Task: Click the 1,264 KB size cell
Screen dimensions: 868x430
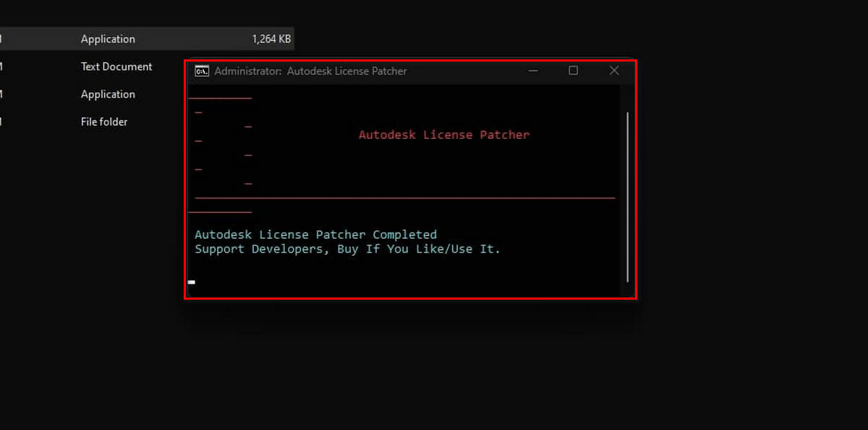Action: click(x=271, y=39)
